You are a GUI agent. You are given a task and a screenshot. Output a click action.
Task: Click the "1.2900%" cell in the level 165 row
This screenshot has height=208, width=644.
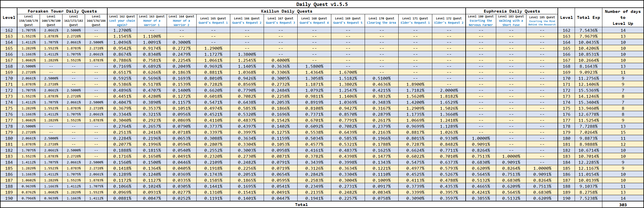click(x=213, y=48)
